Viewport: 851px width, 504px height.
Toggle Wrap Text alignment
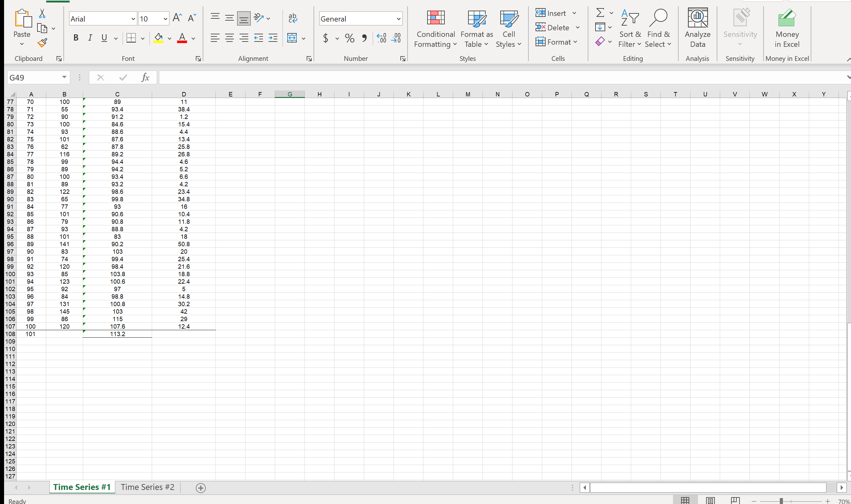click(x=292, y=18)
